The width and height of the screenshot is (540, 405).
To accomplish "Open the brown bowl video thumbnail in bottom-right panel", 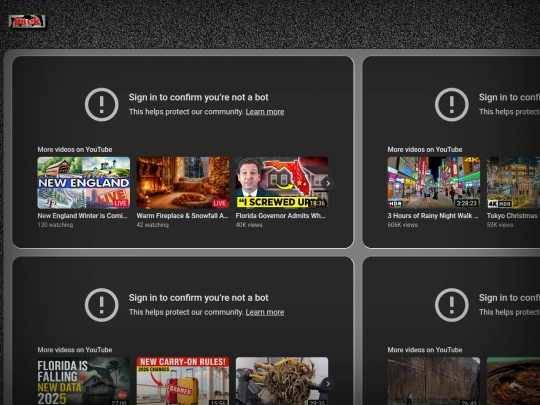I will [x=513, y=381].
